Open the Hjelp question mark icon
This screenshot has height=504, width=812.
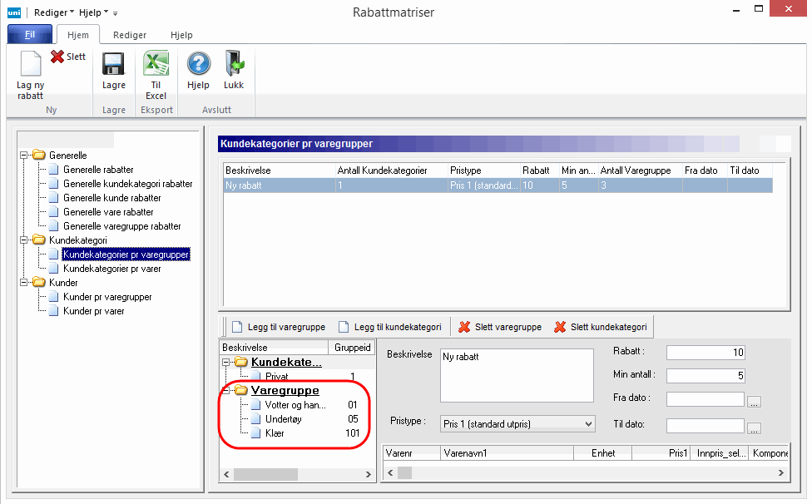point(198,65)
